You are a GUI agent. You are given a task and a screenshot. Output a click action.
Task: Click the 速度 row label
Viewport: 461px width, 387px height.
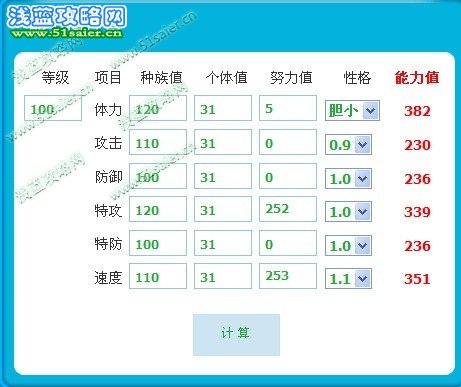coord(108,278)
